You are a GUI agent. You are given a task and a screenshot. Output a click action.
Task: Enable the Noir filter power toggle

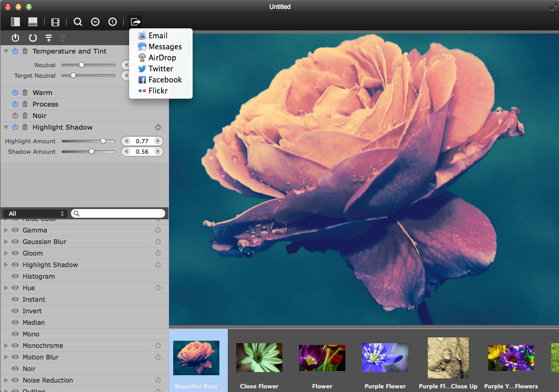[15, 116]
